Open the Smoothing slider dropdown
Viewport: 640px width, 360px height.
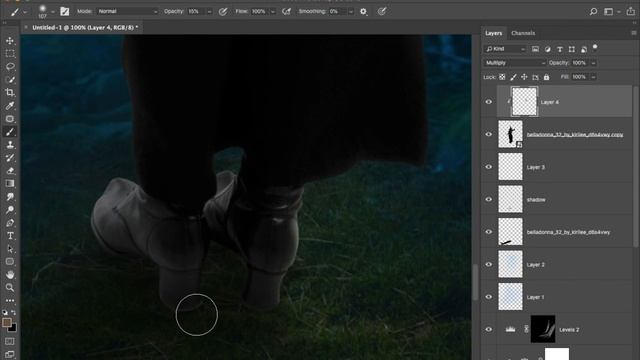[x=351, y=12]
